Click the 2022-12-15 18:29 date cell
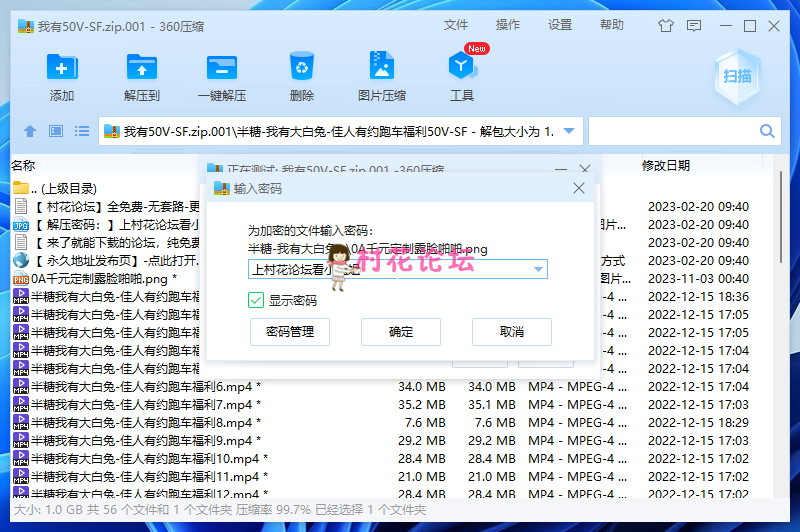The width and height of the screenshot is (800, 532). point(698,423)
